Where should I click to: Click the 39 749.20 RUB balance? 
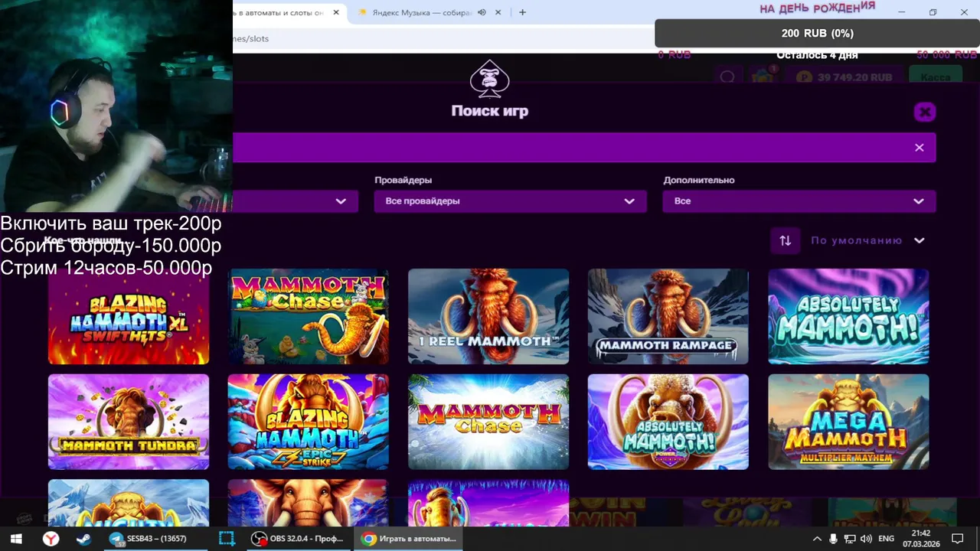[846, 77]
